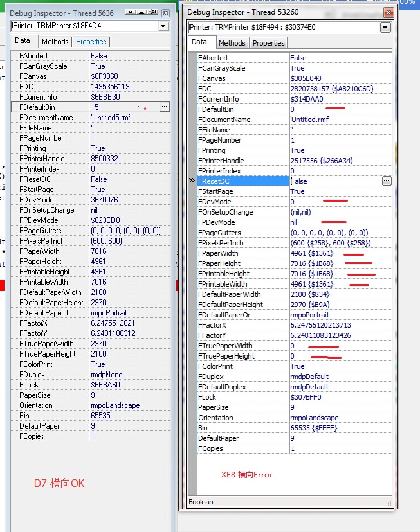
Task: Select FPrinterHandle value 2517556 {$266A34}
Action: (322, 161)
